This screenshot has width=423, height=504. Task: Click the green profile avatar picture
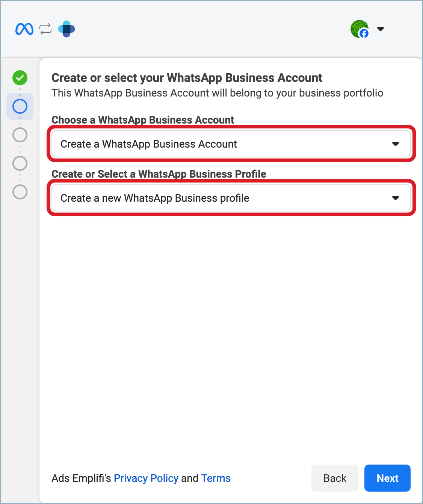click(x=358, y=28)
